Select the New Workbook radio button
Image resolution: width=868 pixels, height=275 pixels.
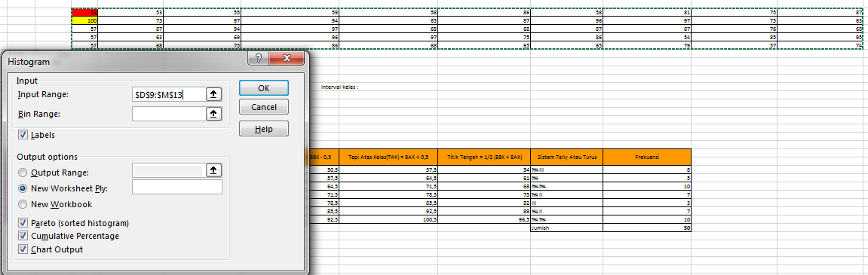coord(23,204)
